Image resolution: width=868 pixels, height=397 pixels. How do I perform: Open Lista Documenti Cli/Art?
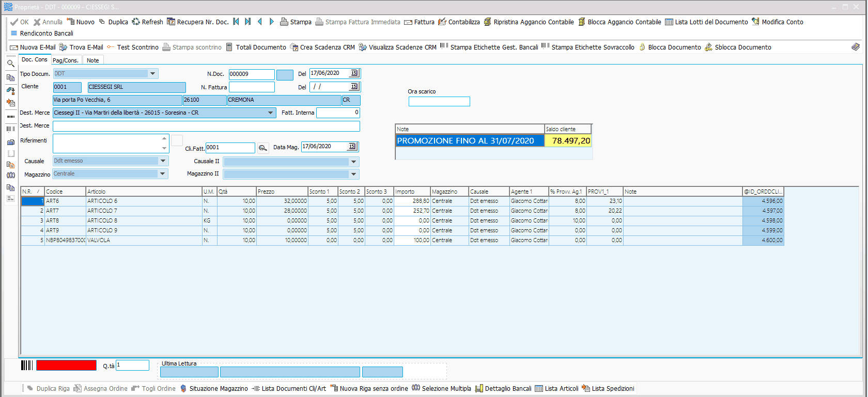pos(289,389)
